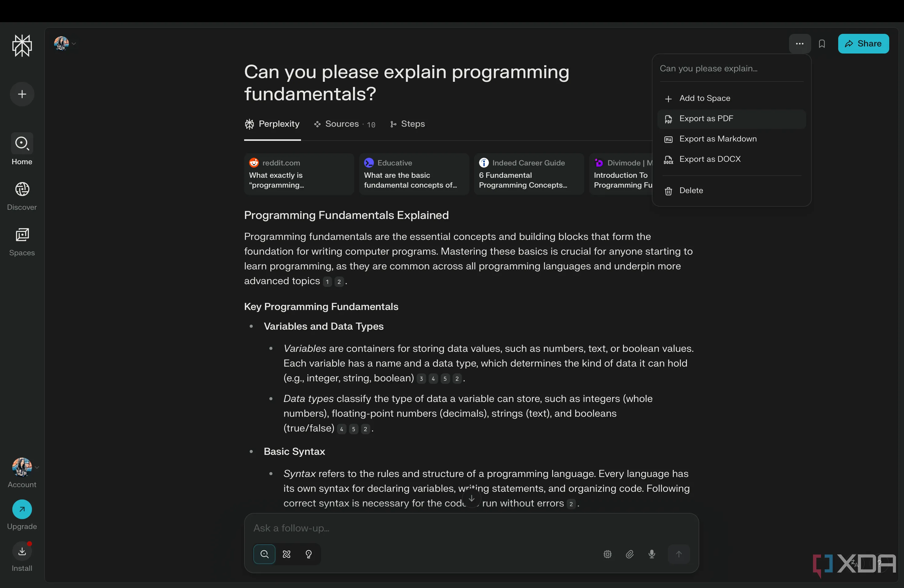Bookmark this thread
This screenshot has width=904, height=588.
coord(822,44)
